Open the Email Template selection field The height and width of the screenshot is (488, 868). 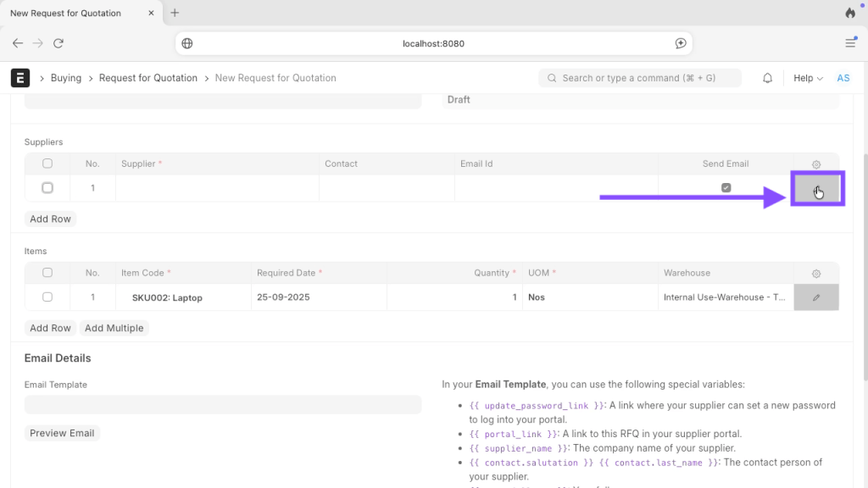[x=223, y=405]
